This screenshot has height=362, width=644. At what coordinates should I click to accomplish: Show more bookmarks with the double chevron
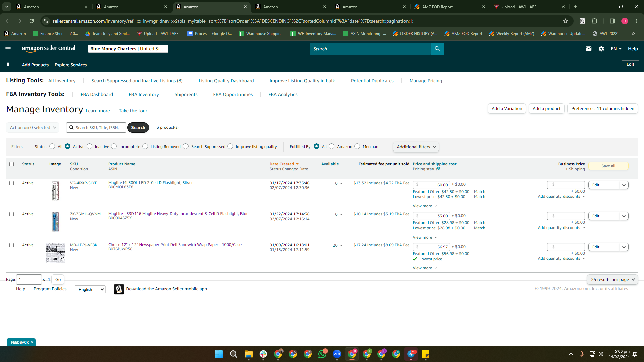coord(633,34)
